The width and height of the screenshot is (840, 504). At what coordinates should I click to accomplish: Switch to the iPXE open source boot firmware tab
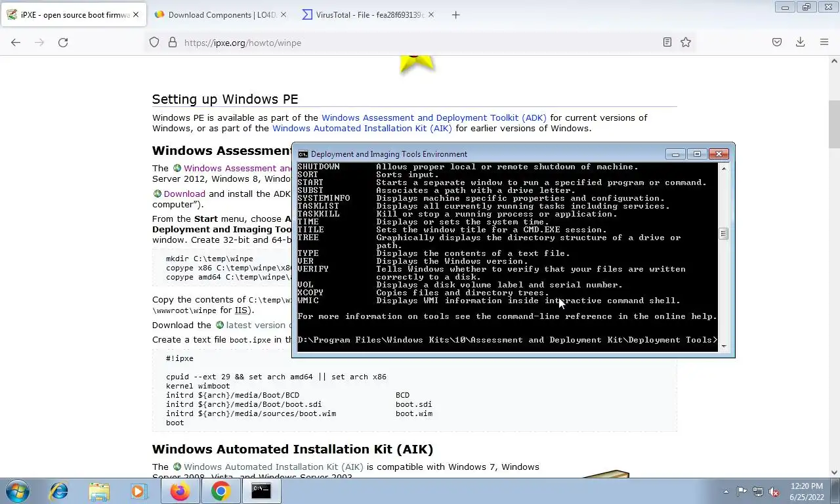(x=73, y=14)
